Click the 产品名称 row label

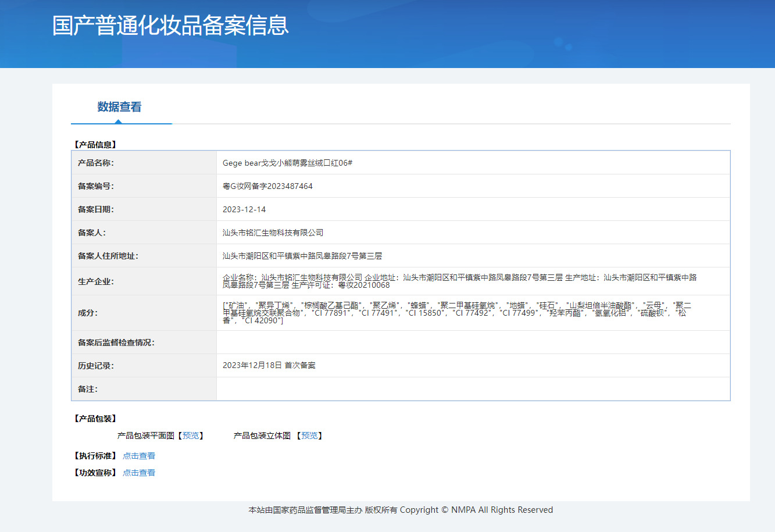(96, 163)
